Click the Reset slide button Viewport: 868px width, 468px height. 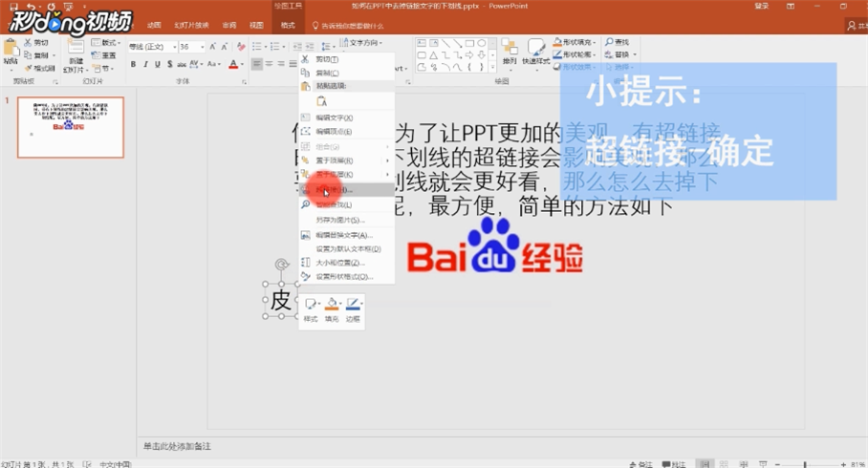tap(104, 55)
